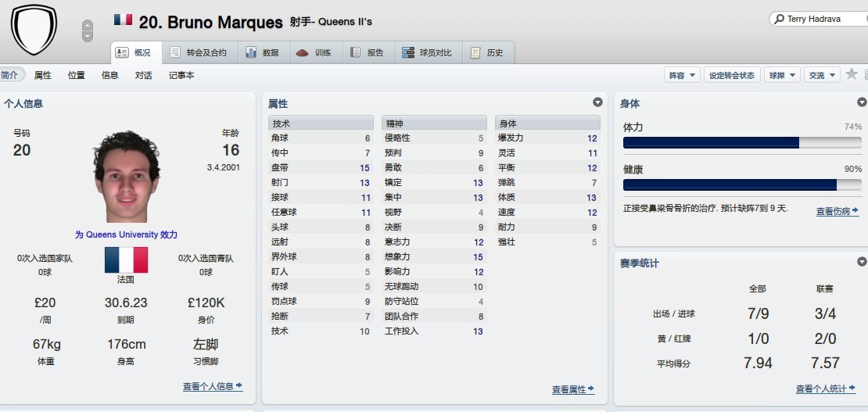This screenshot has width=868, height=412.
Task: Click the 查看属性 link
Action: [572, 389]
